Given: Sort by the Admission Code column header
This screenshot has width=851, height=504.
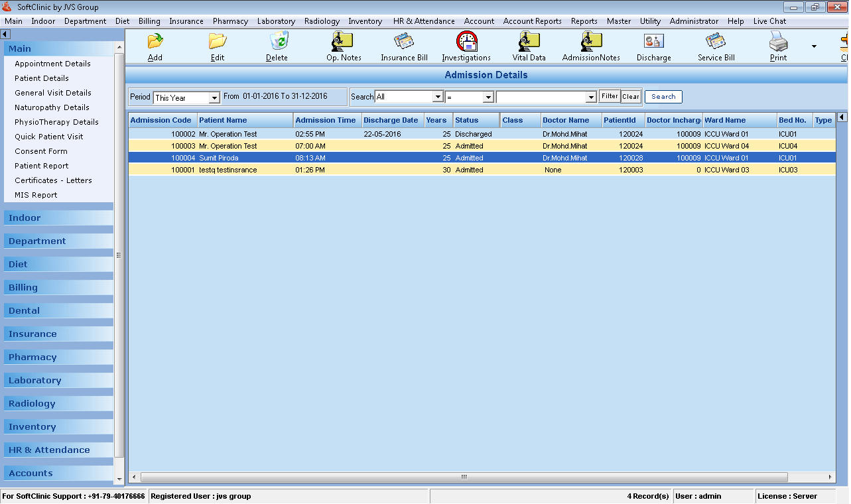Looking at the screenshot, I should click(x=163, y=120).
